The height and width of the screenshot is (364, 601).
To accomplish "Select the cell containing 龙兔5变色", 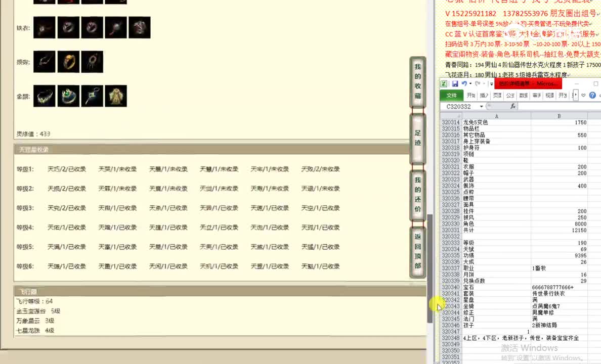I will pos(496,123).
